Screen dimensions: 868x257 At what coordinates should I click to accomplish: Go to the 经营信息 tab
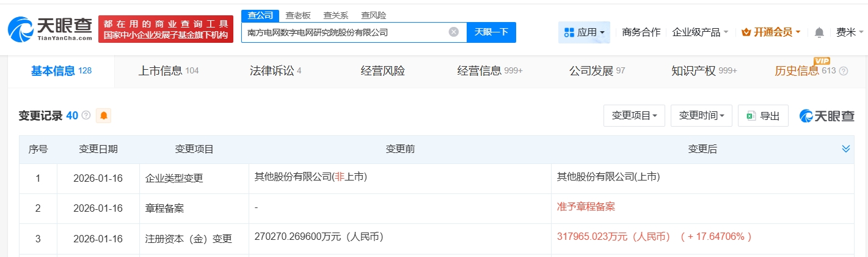tap(490, 71)
